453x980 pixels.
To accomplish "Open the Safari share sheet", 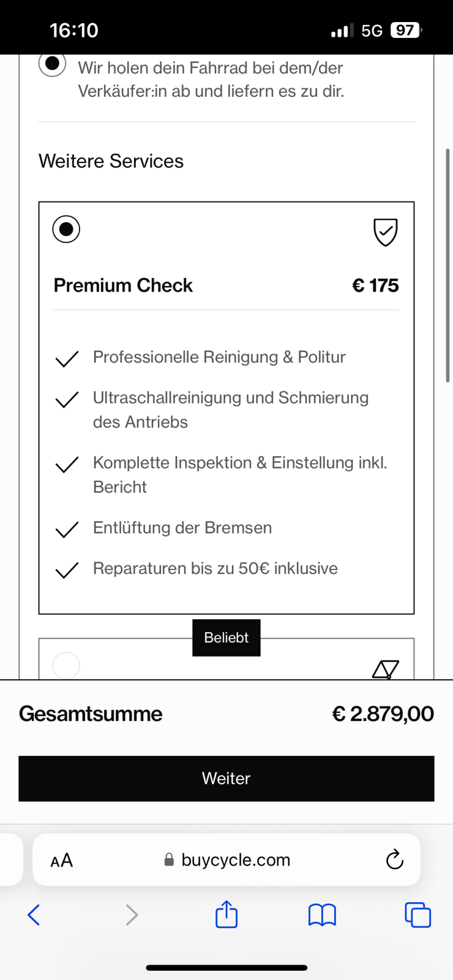I will click(x=226, y=915).
